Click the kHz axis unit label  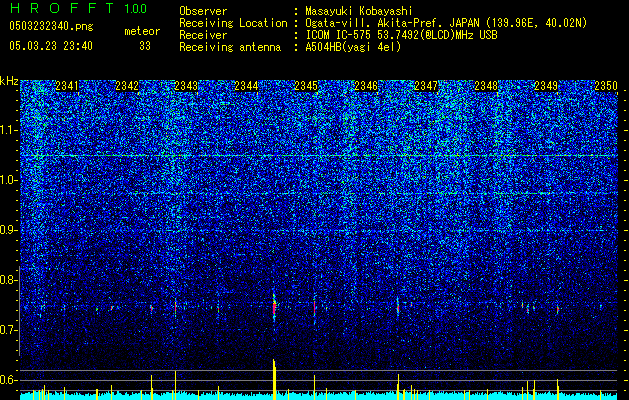(9, 81)
